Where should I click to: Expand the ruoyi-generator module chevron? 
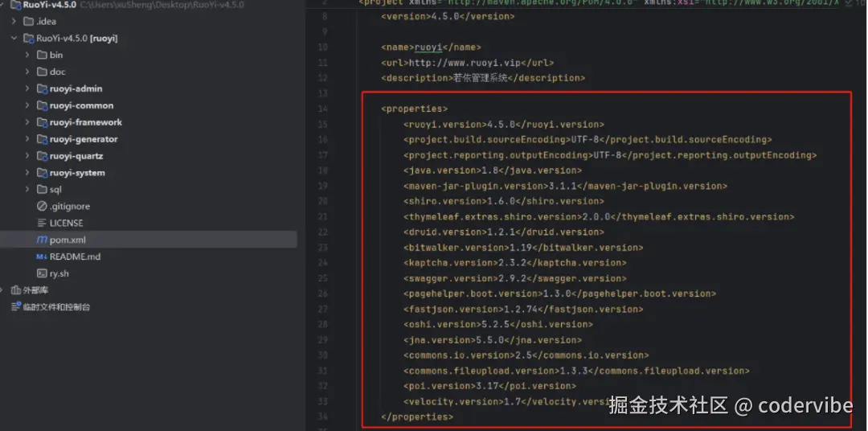pyautogui.click(x=27, y=139)
